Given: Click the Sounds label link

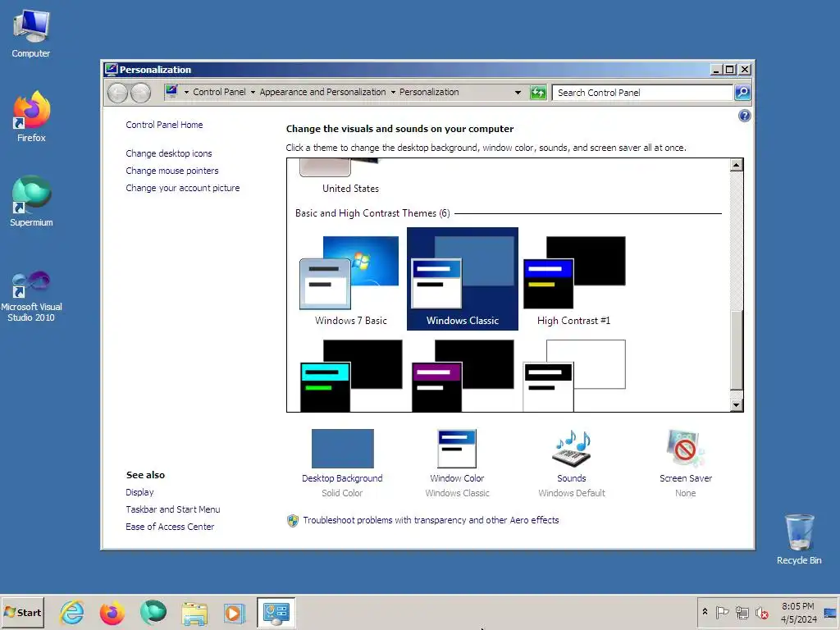Looking at the screenshot, I should coord(571,478).
